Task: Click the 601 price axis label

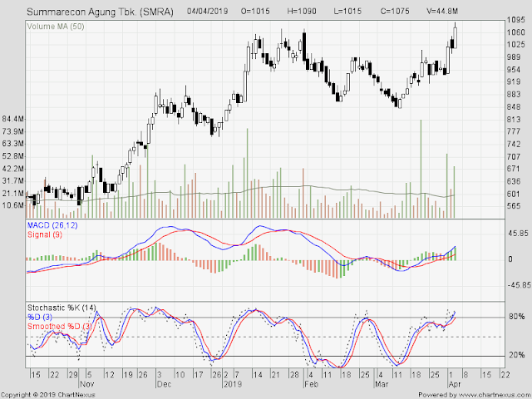Action: 514,194
